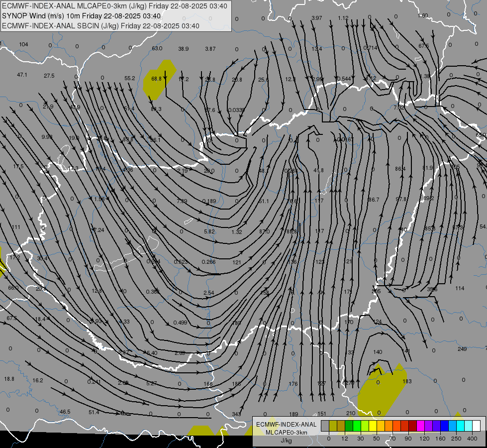Click the map value 170

click(349, 322)
